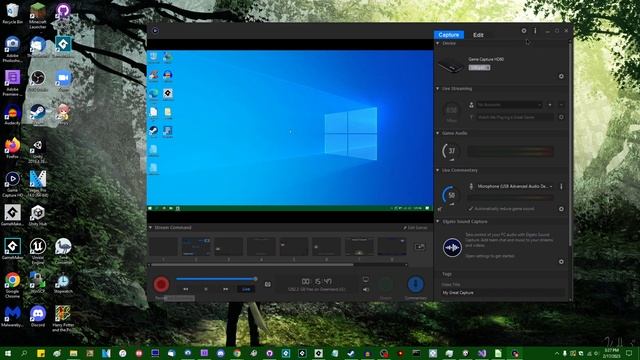
Task: Click the Stream Command horizontal scrollbar
Action: tap(252, 265)
